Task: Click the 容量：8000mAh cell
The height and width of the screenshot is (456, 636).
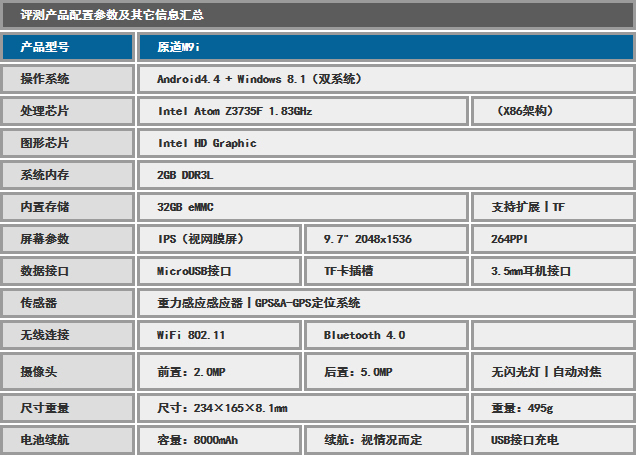Action: click(x=219, y=440)
